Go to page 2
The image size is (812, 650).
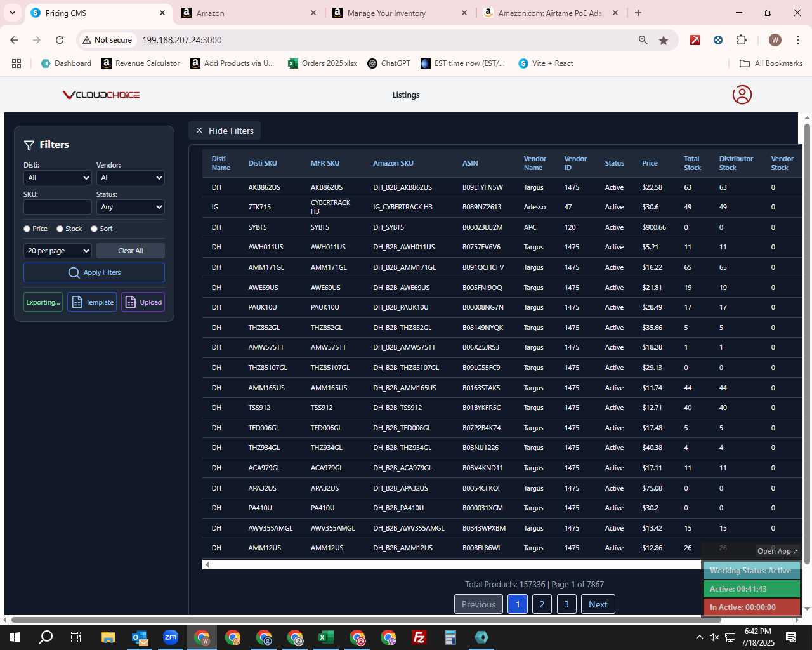click(x=542, y=604)
